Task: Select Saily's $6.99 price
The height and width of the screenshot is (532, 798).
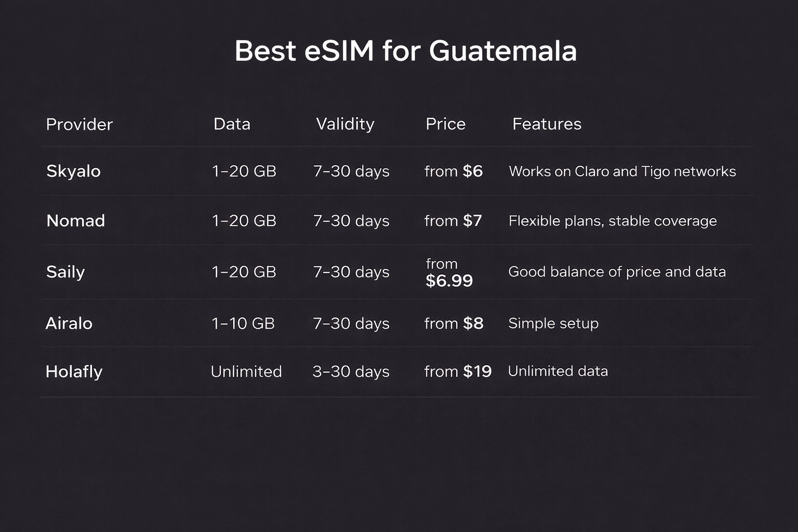Action: 449,280
